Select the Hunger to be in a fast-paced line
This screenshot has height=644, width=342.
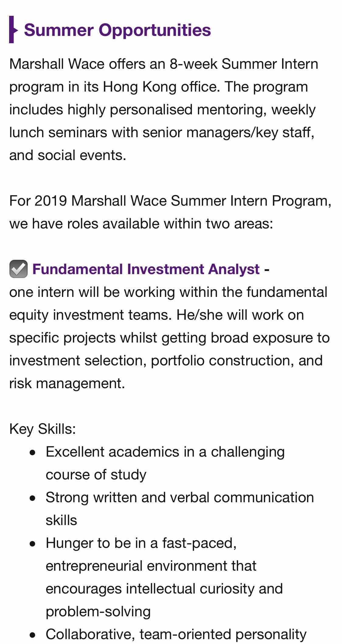pos(141,543)
